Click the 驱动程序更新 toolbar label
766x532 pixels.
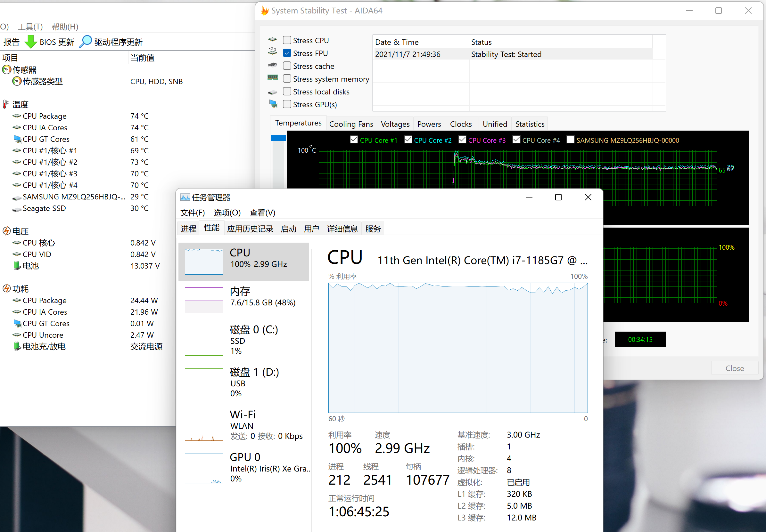tap(119, 42)
